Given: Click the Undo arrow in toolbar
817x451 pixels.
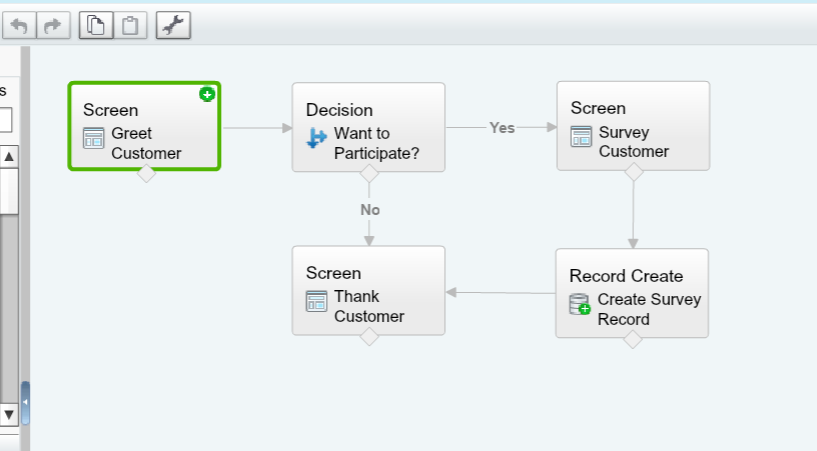Looking at the screenshot, I should tap(19, 26).
